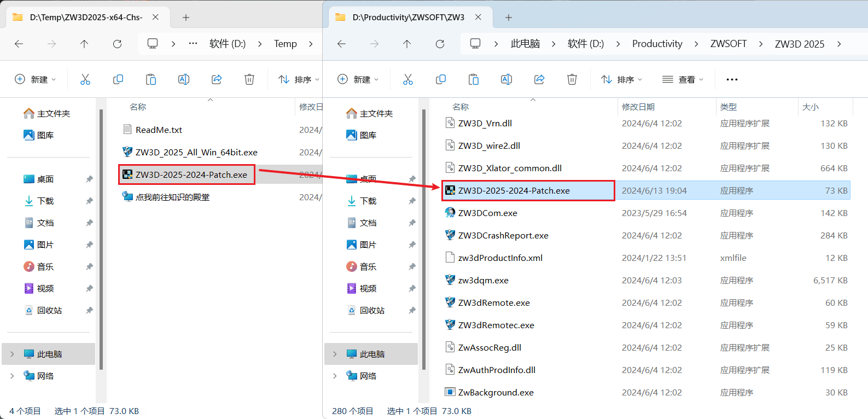Open 查看 view dropdown in right window
This screenshot has width=868, height=419.
click(683, 79)
